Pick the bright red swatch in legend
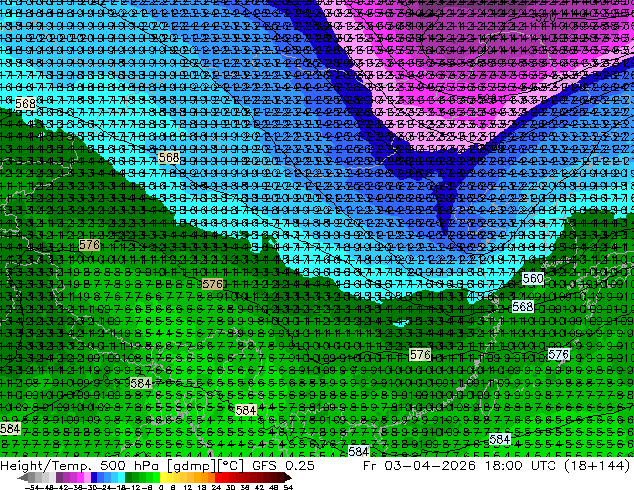 point(218,477)
